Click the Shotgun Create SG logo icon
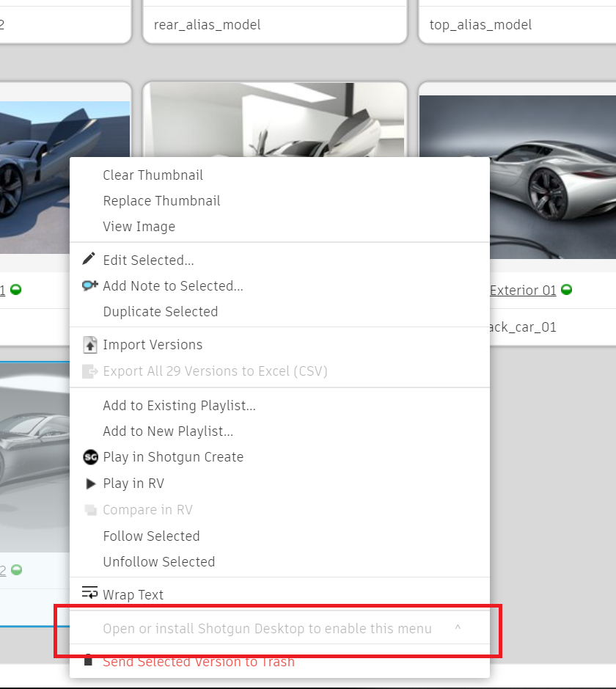This screenshot has width=616, height=689. [x=90, y=457]
